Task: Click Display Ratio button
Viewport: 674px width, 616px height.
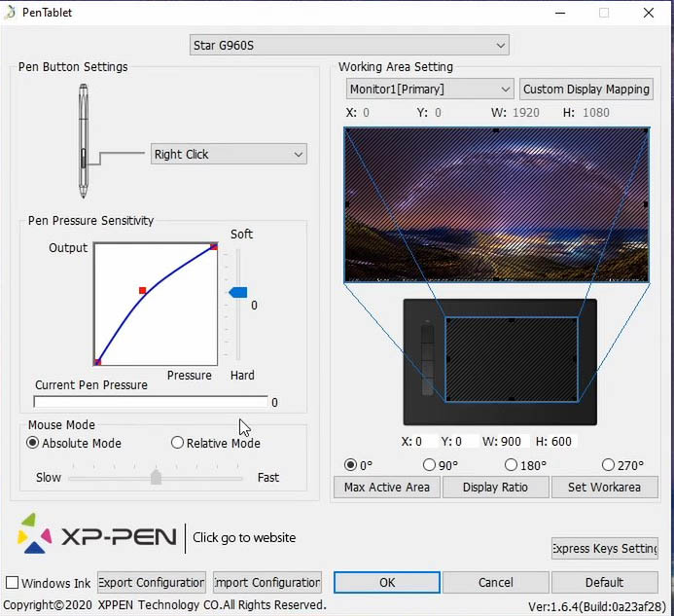Action: (496, 487)
